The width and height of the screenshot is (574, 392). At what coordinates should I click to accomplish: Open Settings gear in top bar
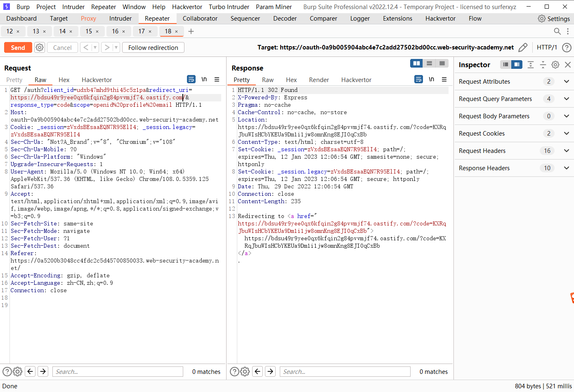542,19
